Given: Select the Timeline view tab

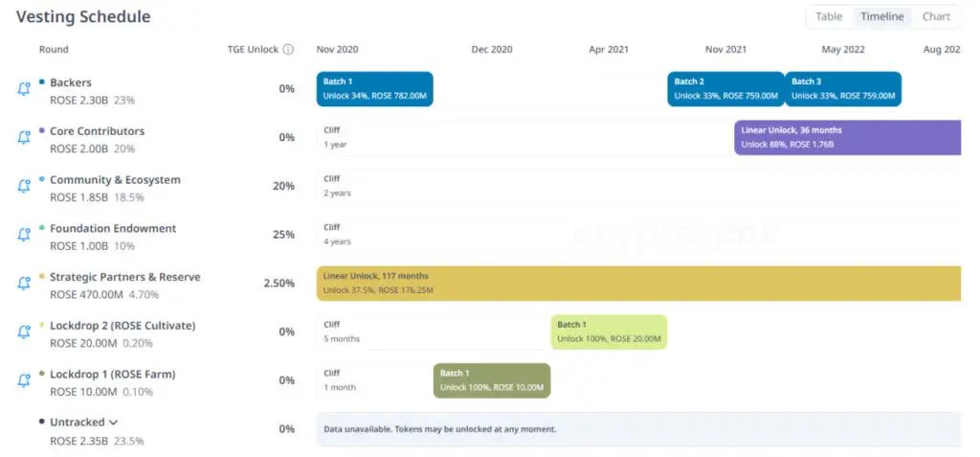Looking at the screenshot, I should (x=881, y=16).
